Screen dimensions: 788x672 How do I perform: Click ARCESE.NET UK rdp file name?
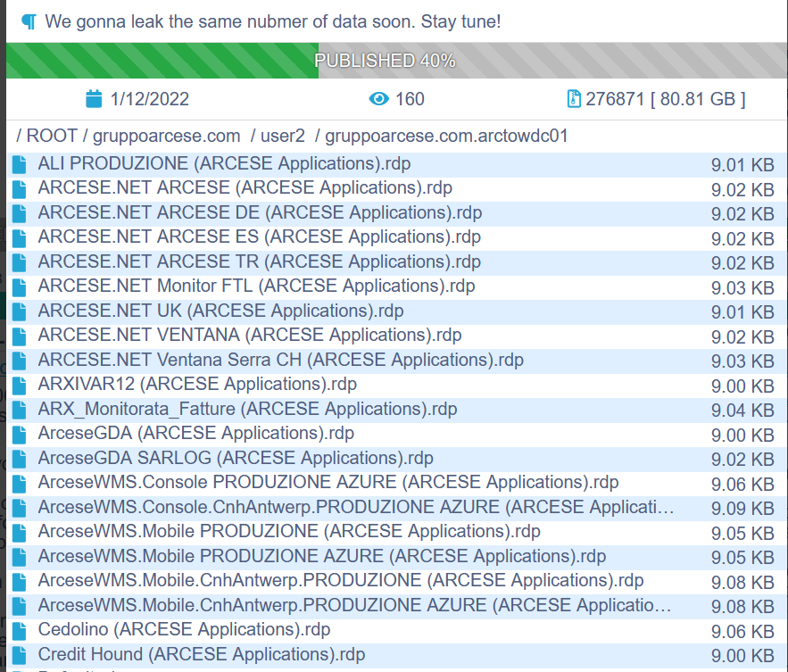[x=220, y=311]
